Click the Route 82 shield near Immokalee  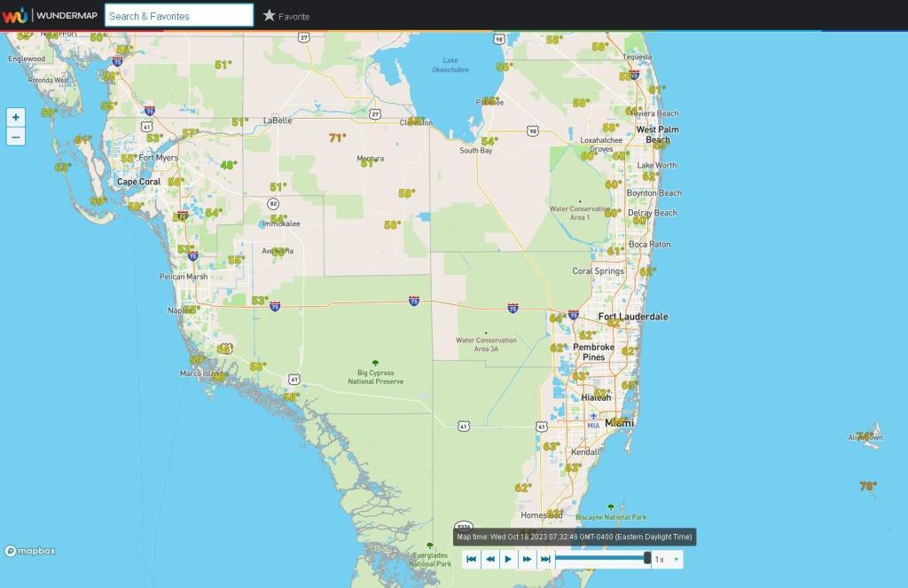[273, 204]
